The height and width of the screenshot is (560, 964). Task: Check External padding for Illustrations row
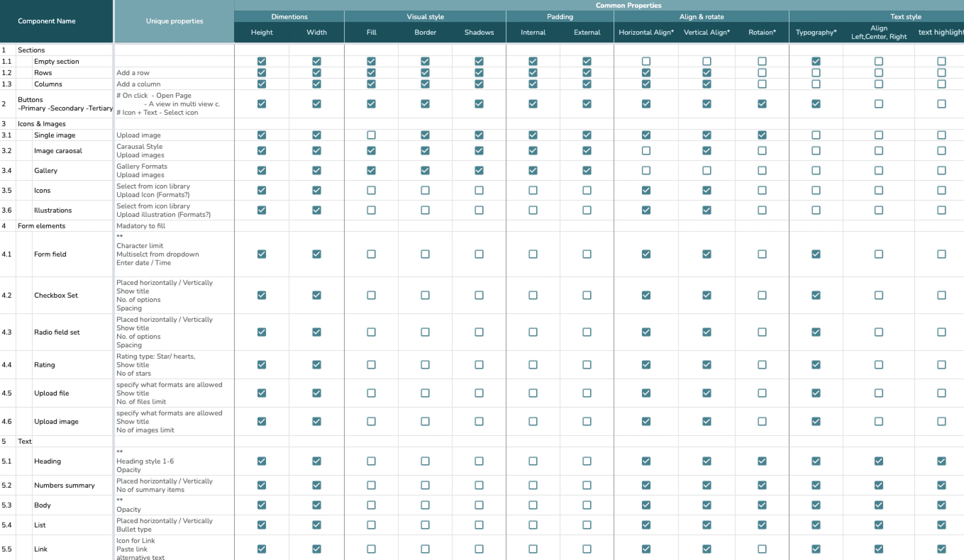(587, 210)
